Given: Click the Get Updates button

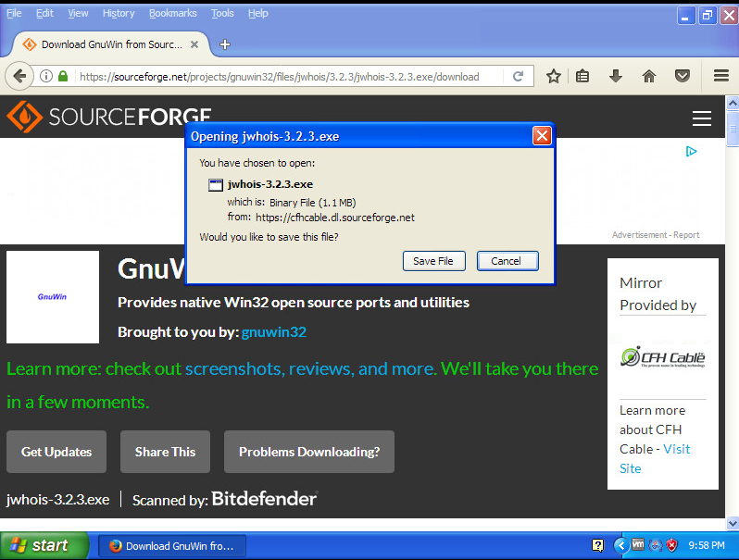Looking at the screenshot, I should (x=56, y=452).
